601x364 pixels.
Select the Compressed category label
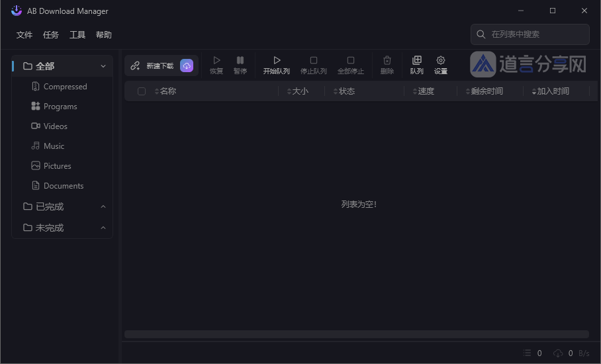pyautogui.click(x=65, y=87)
